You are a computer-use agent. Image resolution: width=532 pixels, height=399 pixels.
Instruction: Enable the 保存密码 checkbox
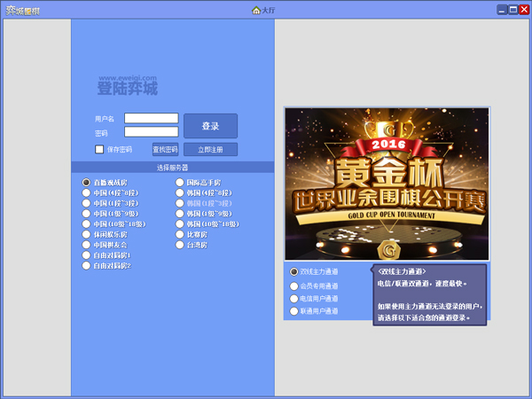point(100,149)
